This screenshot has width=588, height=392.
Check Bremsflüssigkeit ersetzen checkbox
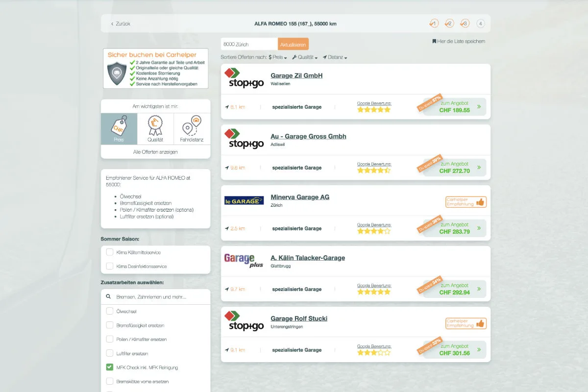[x=110, y=325]
